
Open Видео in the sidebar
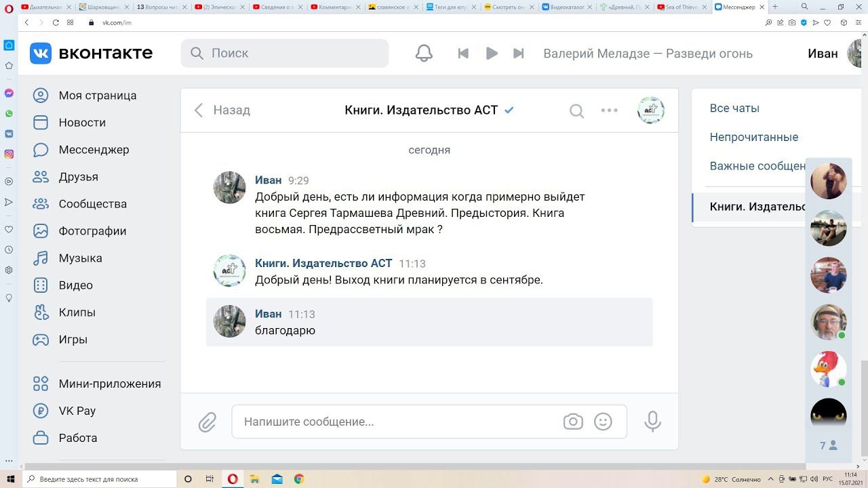[75, 285]
